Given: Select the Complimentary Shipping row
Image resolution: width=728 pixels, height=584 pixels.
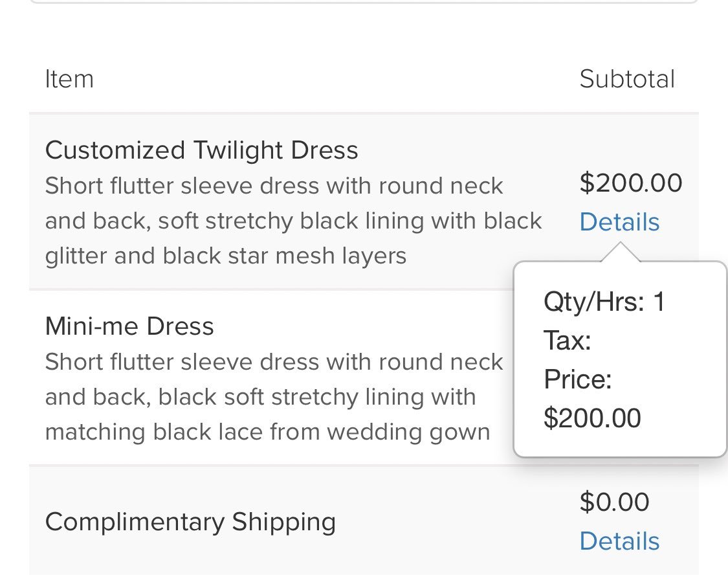Looking at the screenshot, I should click(x=364, y=521).
